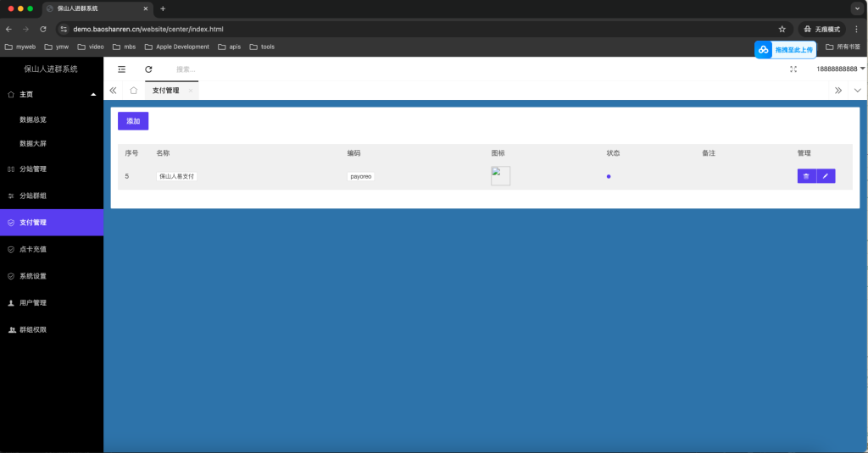This screenshot has height=453, width=868.
Task: Collapse the 主页 sidebar section
Action: pyautogui.click(x=93, y=95)
